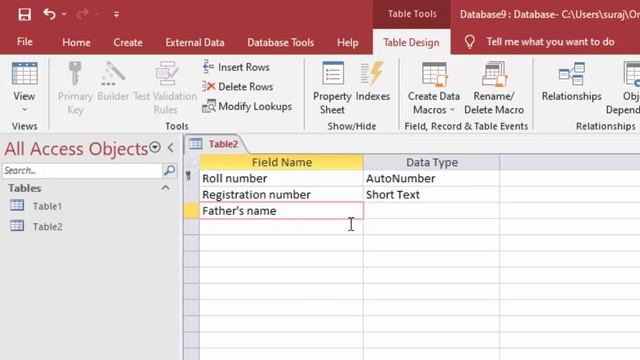Open the External Data ribbon tab

point(195,42)
